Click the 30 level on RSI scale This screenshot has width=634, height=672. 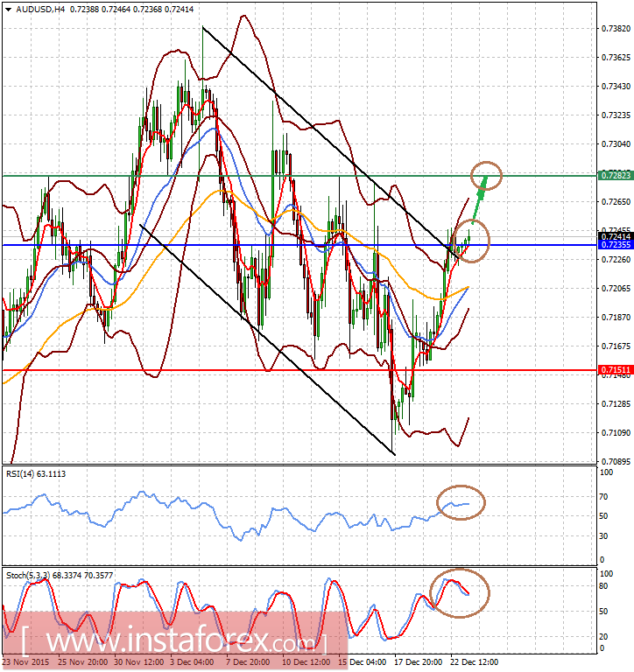pos(603,536)
